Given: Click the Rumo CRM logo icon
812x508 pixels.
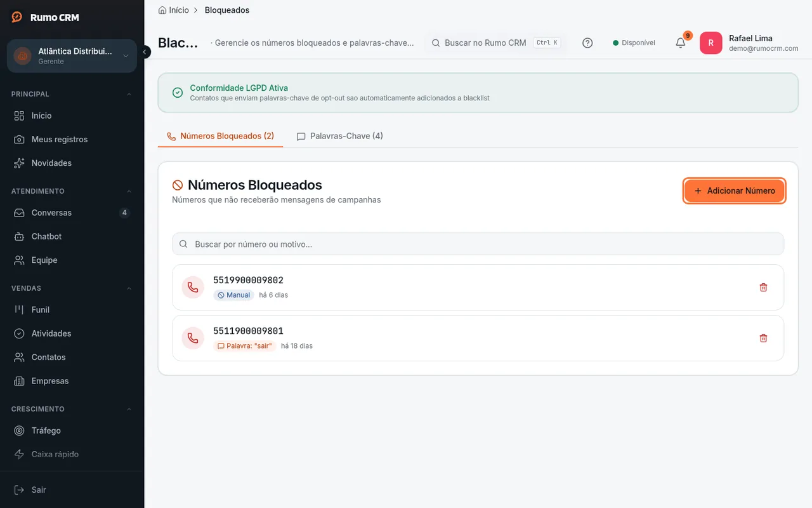Looking at the screenshot, I should pyautogui.click(x=17, y=17).
